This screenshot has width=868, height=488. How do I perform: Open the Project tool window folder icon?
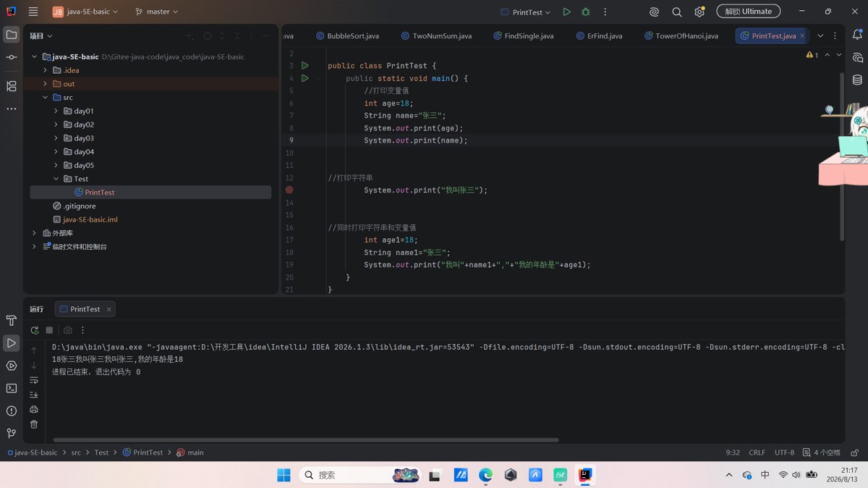tap(12, 35)
